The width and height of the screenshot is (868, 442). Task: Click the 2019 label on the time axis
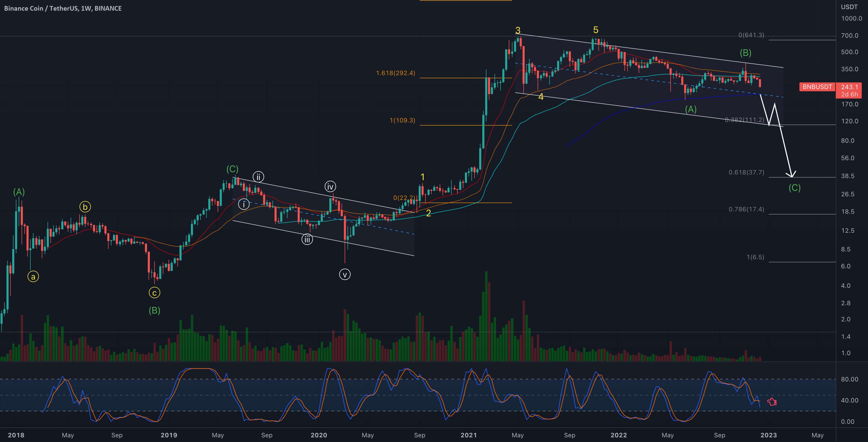[169, 435]
